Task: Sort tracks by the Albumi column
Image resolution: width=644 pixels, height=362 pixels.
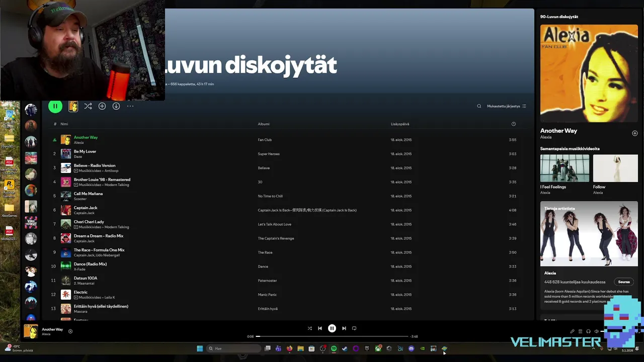Action: pyautogui.click(x=264, y=124)
